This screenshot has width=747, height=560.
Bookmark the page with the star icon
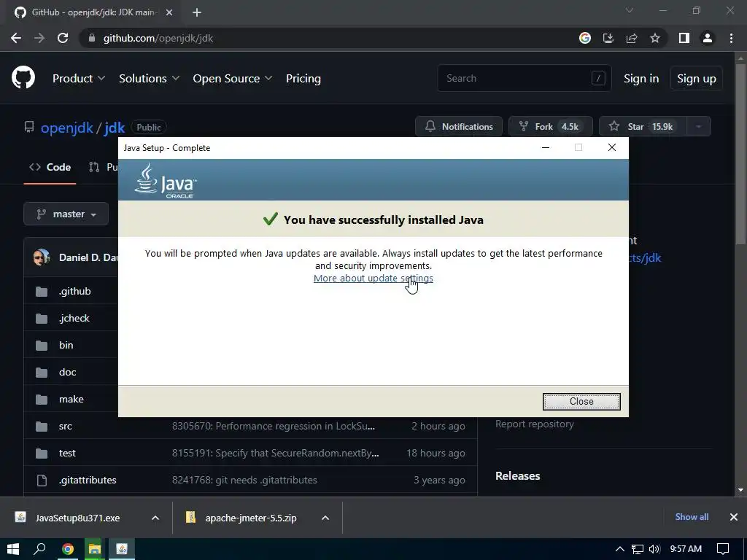[x=655, y=38]
